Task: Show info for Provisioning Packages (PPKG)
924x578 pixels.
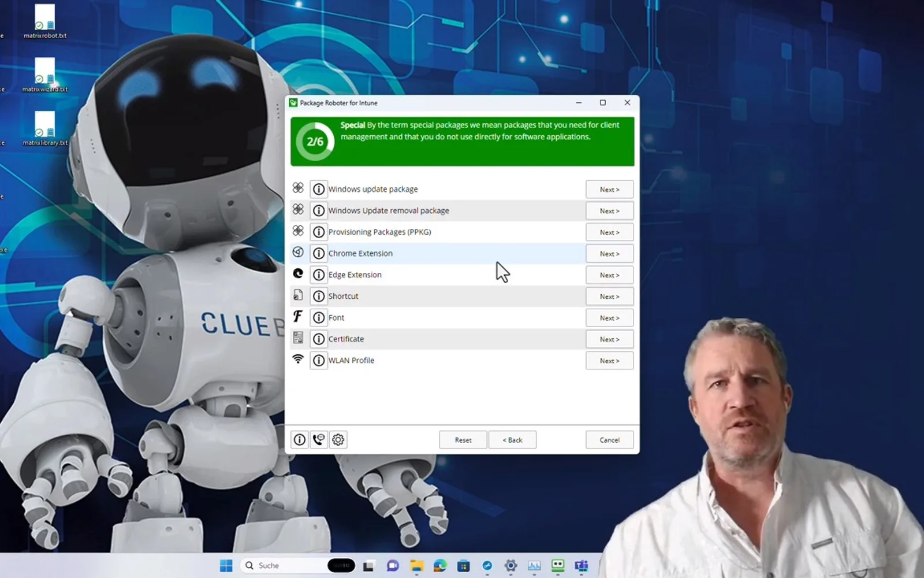Action: [x=319, y=232]
